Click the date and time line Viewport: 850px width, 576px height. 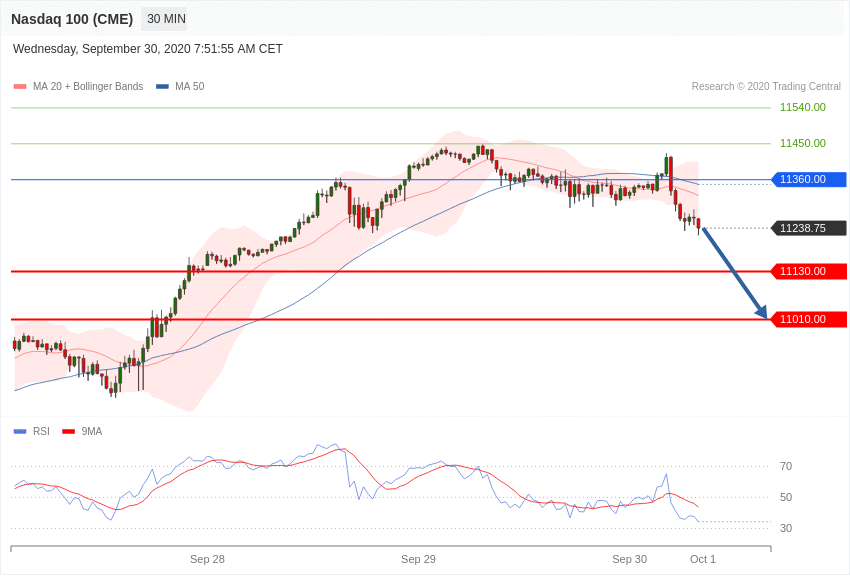tap(147, 49)
